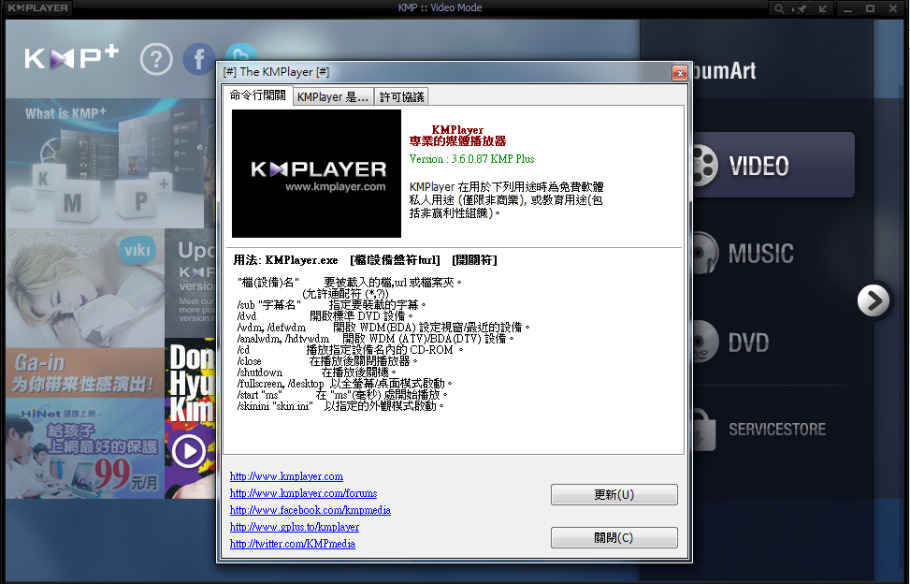Click the /fullscreen, /desktop command line row
This screenshot has width=910, height=584.
click(344, 384)
